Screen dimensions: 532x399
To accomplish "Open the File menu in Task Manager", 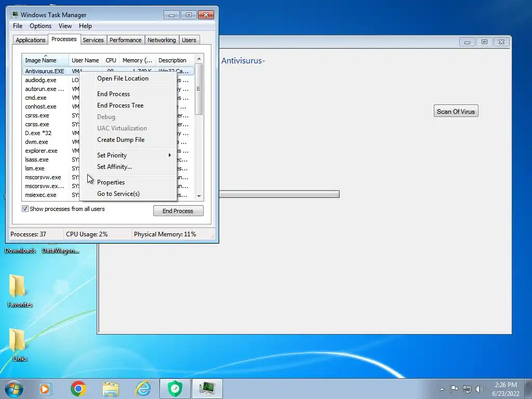I will pyautogui.click(x=18, y=26).
